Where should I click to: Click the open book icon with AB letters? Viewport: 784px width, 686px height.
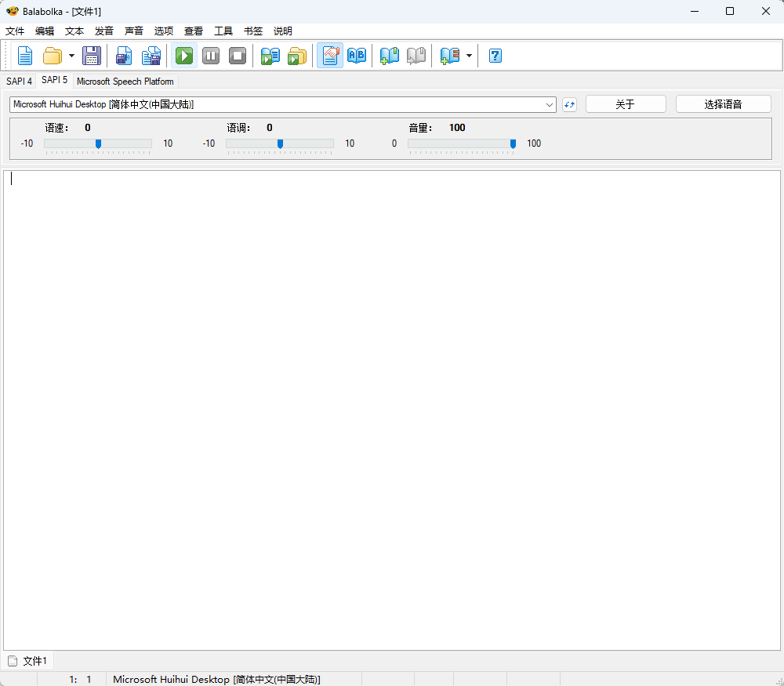[357, 56]
